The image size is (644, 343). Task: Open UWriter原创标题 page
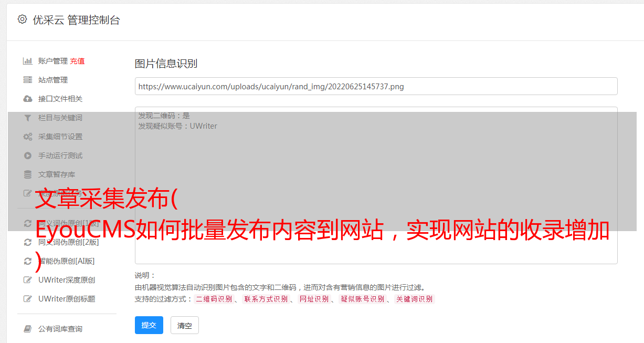(67, 299)
